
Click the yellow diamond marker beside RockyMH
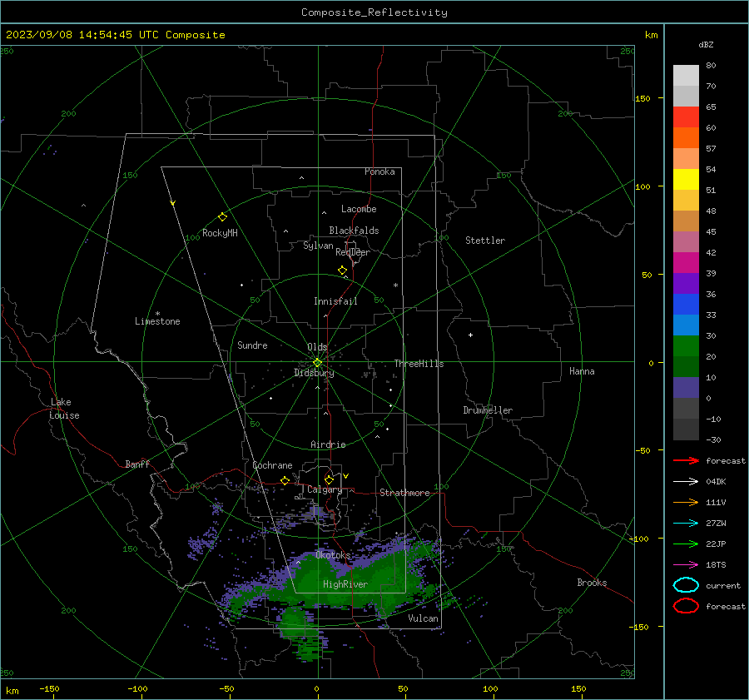[222, 217]
